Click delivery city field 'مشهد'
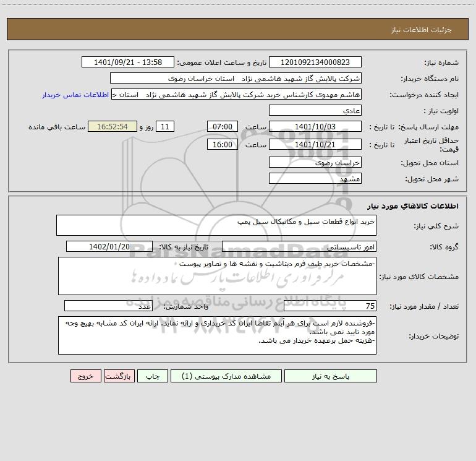Screen dimensions: 476x461 (x=315, y=178)
